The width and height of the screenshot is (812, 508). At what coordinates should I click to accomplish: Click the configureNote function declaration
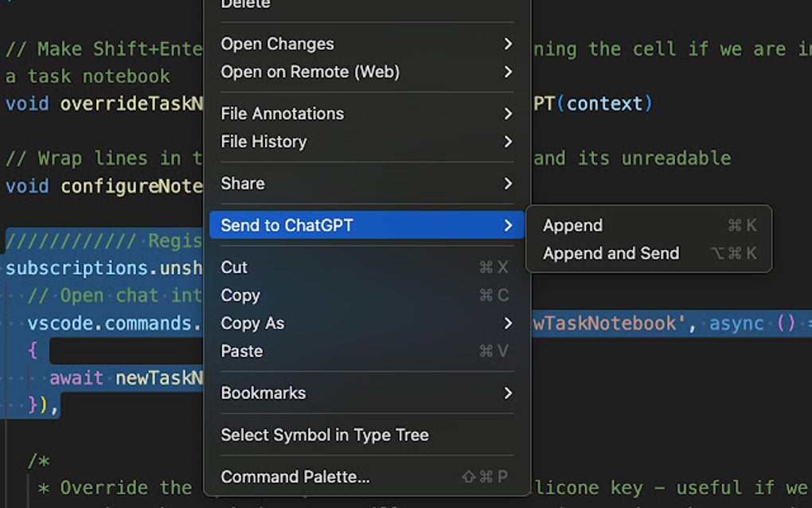134,186
